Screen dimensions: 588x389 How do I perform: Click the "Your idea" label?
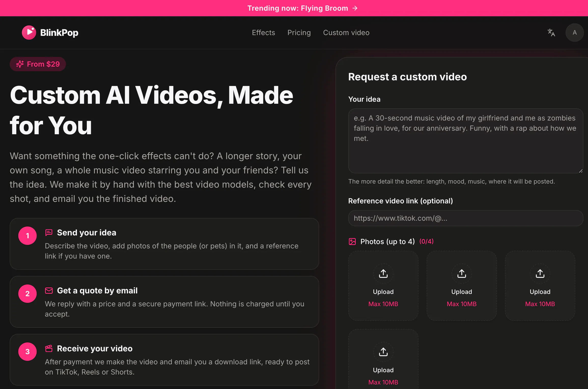click(x=364, y=99)
